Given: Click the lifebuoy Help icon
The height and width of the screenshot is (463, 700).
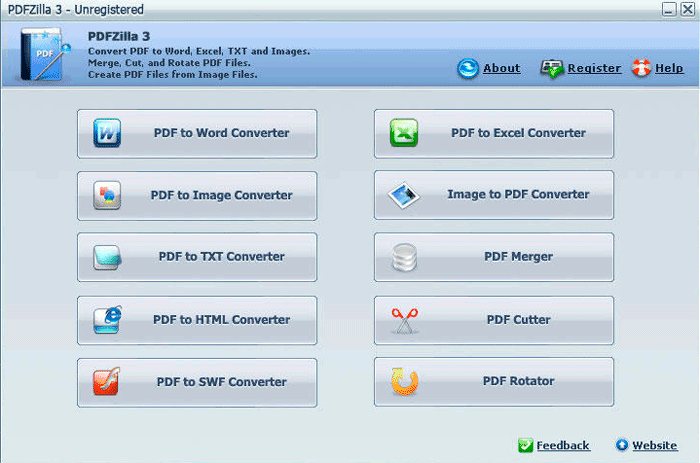Looking at the screenshot, I should pyautogui.click(x=641, y=68).
